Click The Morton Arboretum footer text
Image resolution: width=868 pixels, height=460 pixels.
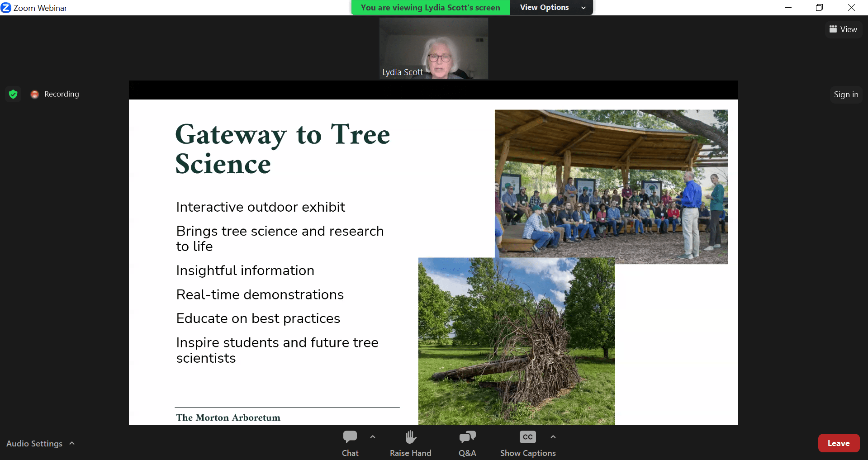pyautogui.click(x=228, y=417)
